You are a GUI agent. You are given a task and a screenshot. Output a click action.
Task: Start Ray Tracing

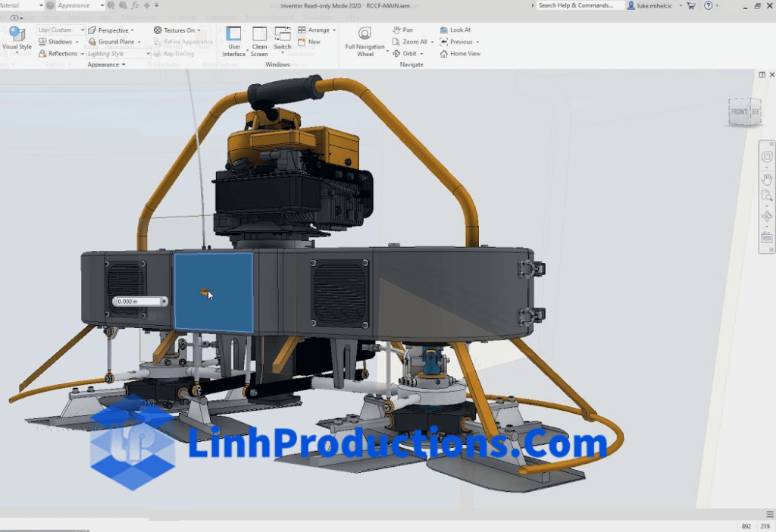pyautogui.click(x=174, y=54)
